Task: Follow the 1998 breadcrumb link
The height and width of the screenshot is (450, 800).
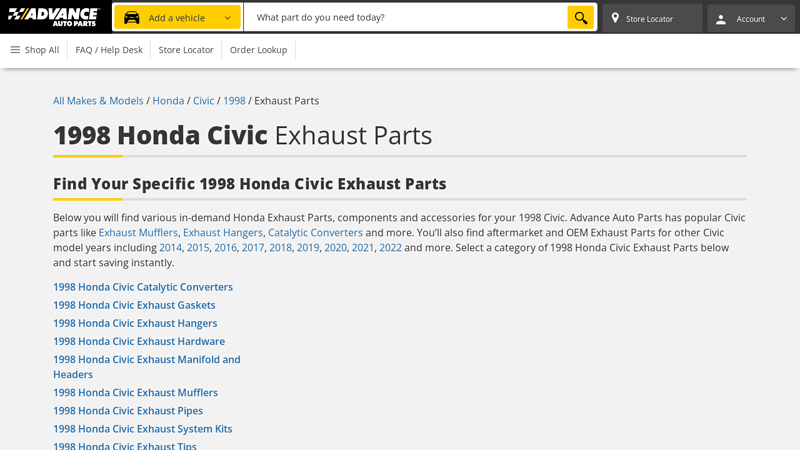Action: (x=234, y=101)
